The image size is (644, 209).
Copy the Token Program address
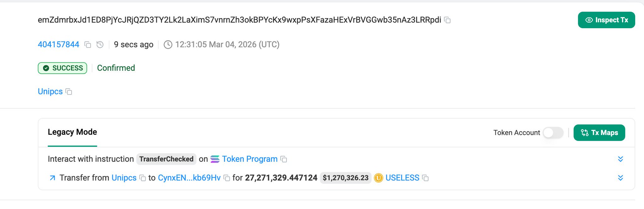[284, 159]
